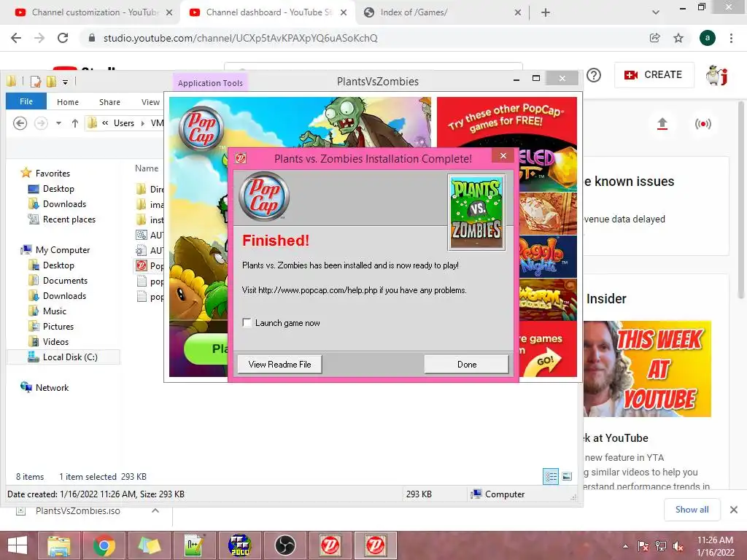Check the Launch game now checkbox
This screenshot has width=747, height=560.
247,323
